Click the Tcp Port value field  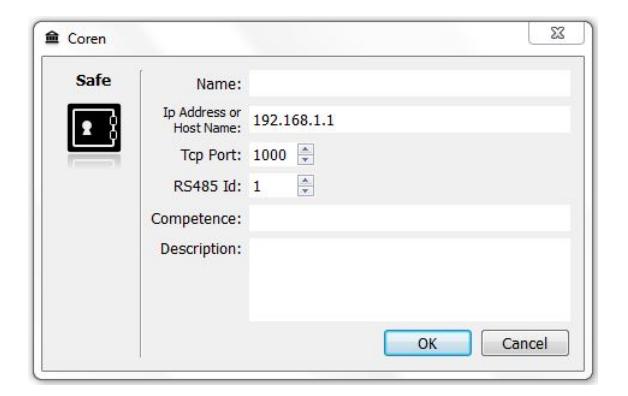pos(273,155)
